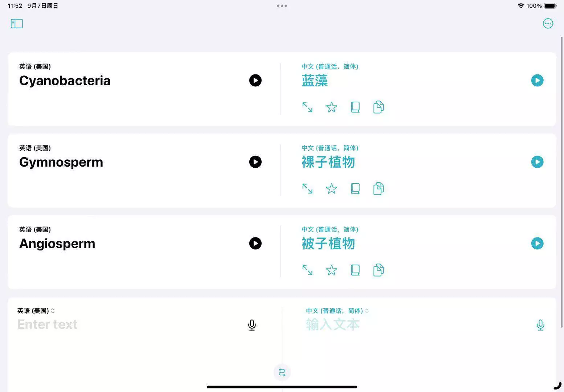
Task: Play Chinese audio for 蓝藻
Action: pos(537,80)
